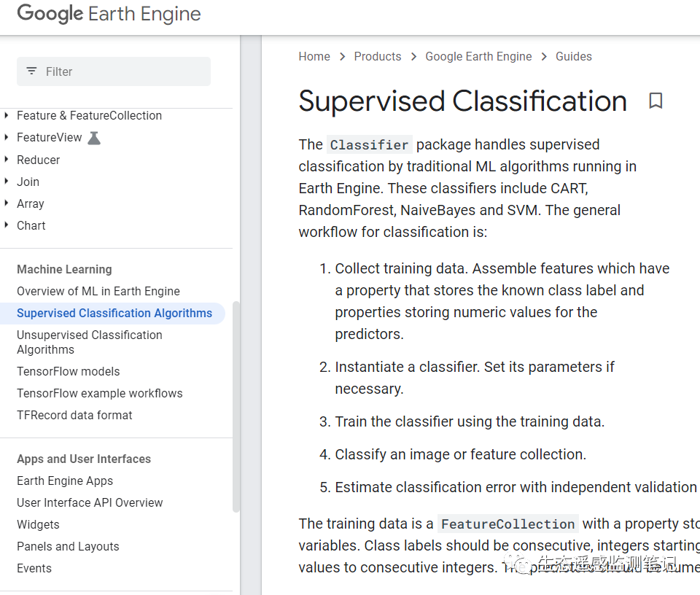Navigate to the Home breadcrumb
Viewport: 700px width, 595px height.
click(314, 56)
